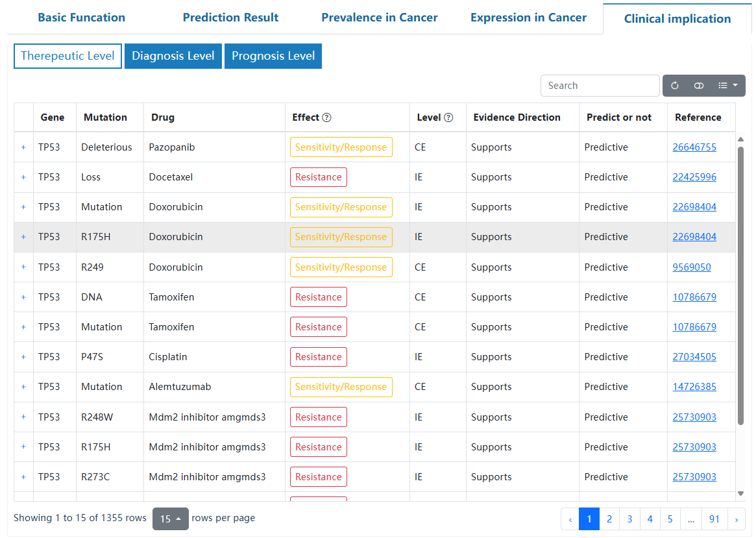Screen dimensions: 756x538
Task: Open the Prevalence in Cancer tab
Action: tap(380, 18)
